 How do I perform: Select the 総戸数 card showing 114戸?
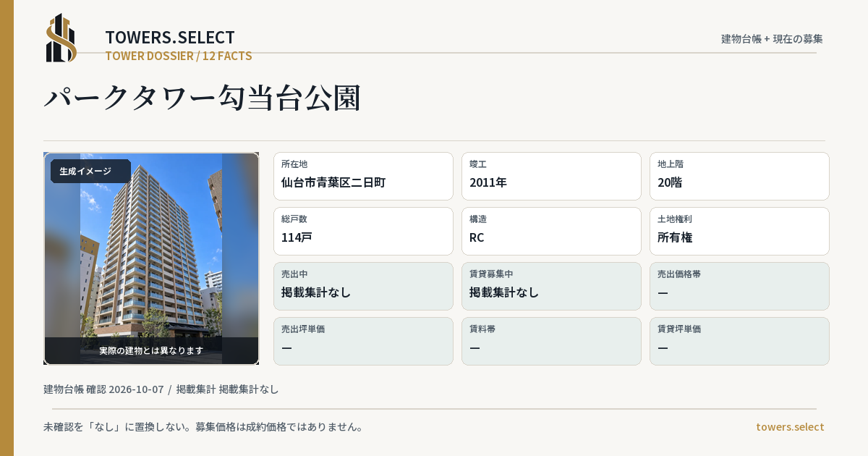(x=363, y=231)
